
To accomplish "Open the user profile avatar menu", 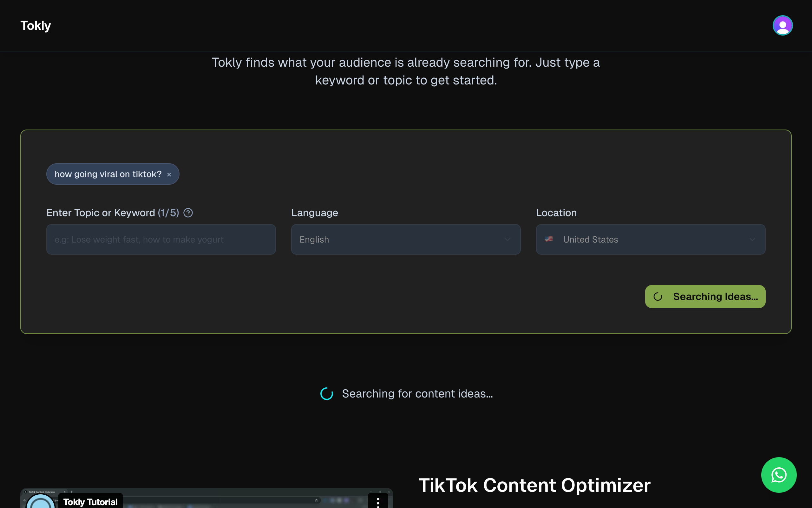I will (783, 25).
